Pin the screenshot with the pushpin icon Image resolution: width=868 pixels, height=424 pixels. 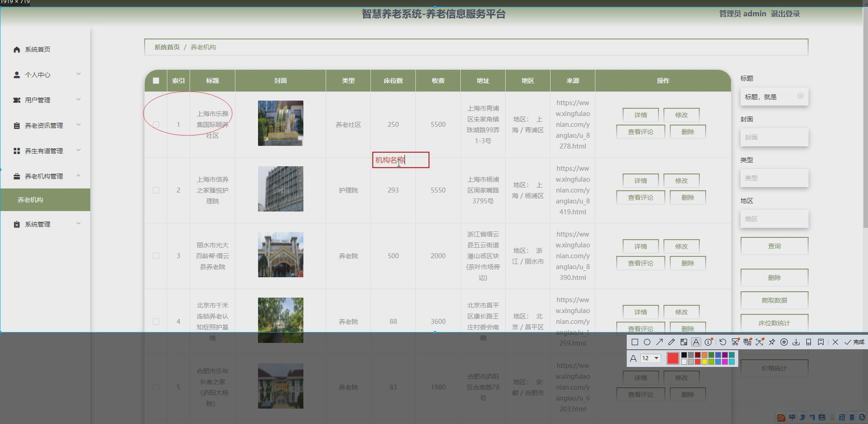click(x=772, y=342)
